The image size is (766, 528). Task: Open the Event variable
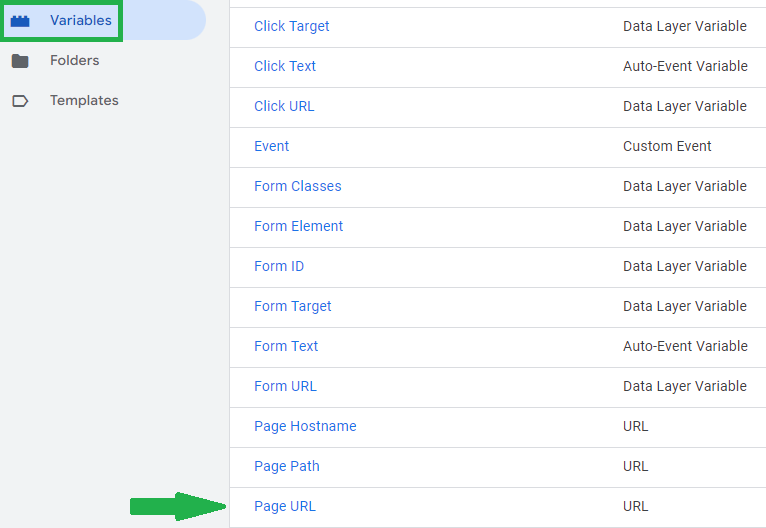tap(272, 146)
